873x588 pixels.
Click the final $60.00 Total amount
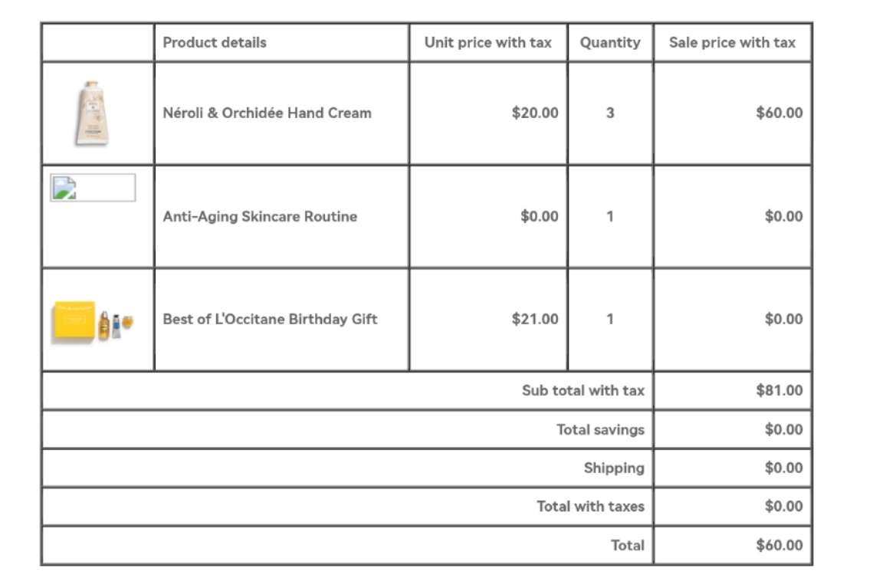(779, 545)
